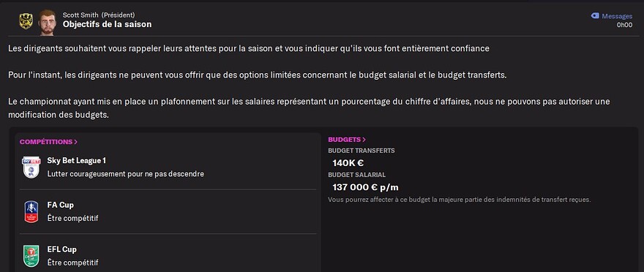Expand the BUDGETS section chevron

[x=364, y=140]
